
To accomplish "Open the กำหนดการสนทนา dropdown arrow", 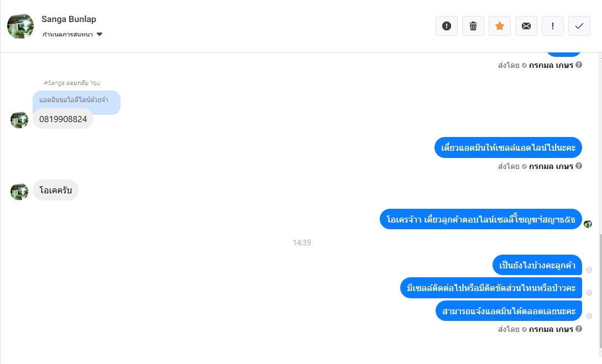I will pos(100,34).
